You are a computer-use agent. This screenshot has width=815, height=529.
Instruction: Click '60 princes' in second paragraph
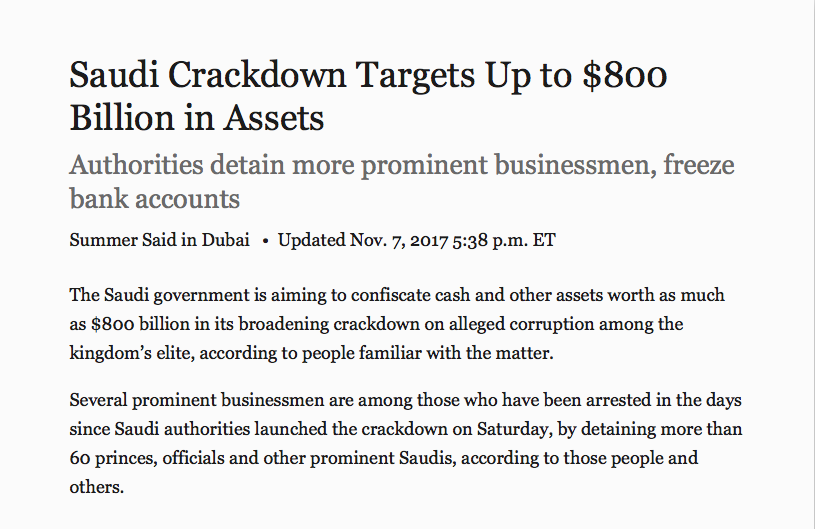point(112,459)
